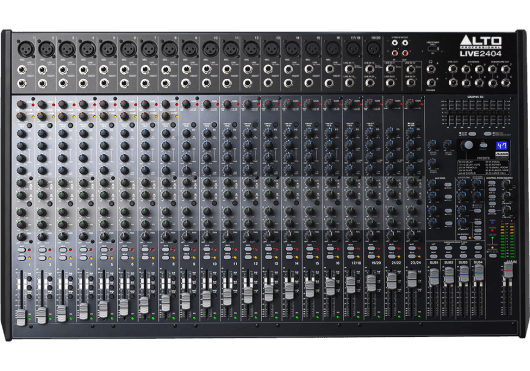
Task: Turn the channel 1 gain knob at the top
Action: coord(21,104)
